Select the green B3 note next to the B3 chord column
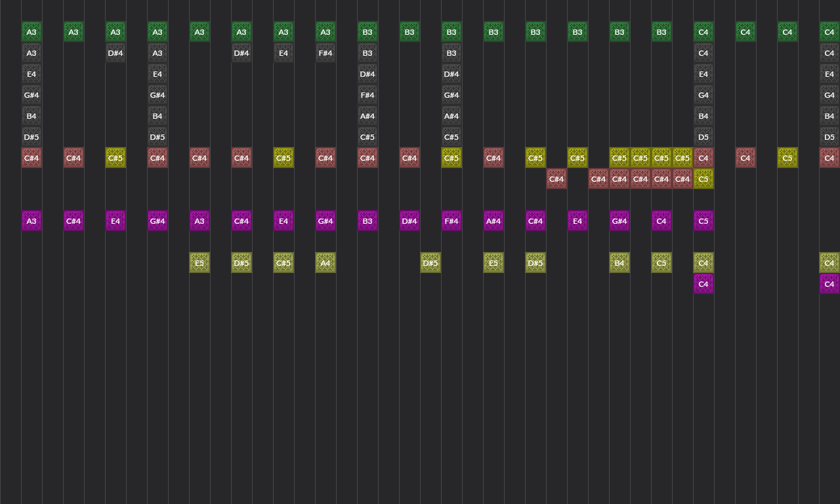840x504 pixels. point(409,31)
